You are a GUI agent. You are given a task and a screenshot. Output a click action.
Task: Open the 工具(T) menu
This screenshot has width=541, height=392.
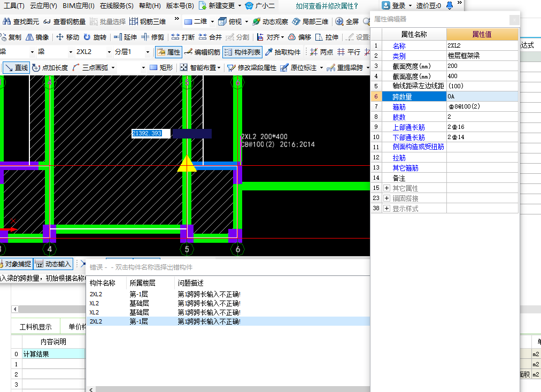pos(14,5)
